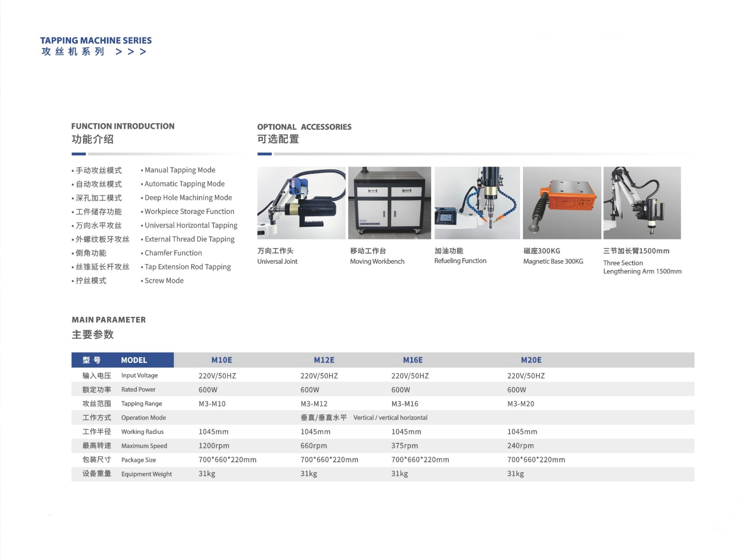Click the M20E column header
Image resolution: width=751 pixels, height=560 pixels.
coord(531,360)
